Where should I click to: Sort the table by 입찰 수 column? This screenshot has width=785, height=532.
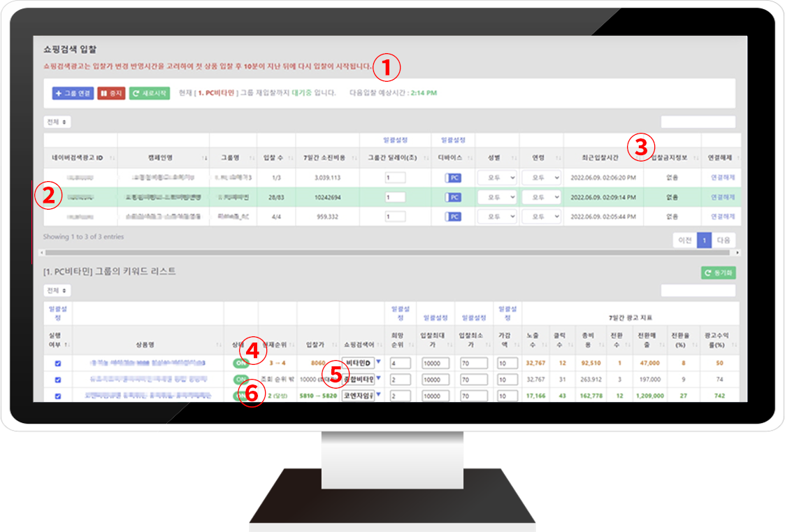point(289,159)
